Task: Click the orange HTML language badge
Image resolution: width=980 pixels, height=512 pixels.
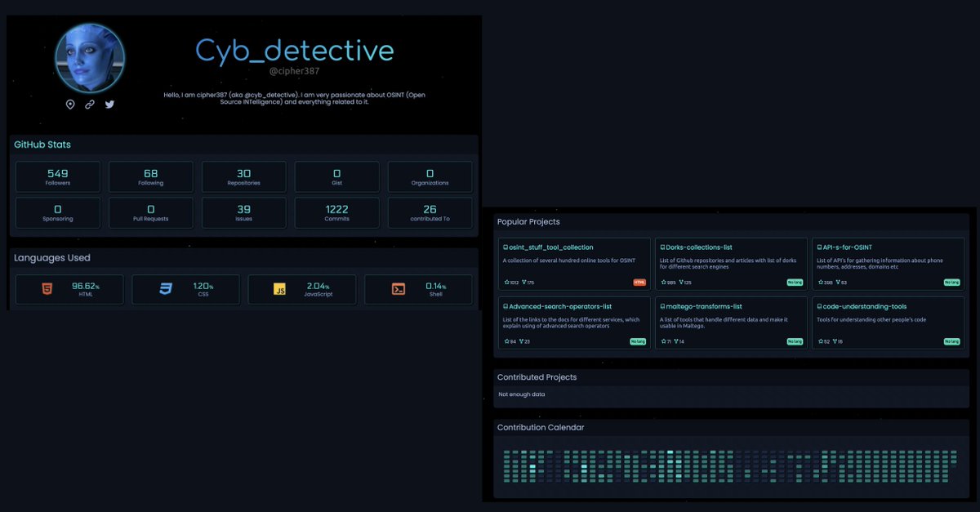Action: (x=639, y=283)
